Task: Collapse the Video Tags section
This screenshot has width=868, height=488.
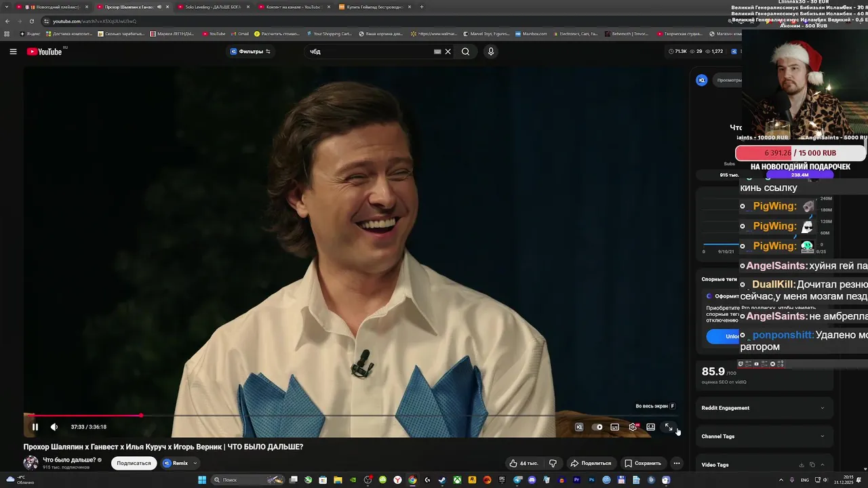Action: pos(823,465)
